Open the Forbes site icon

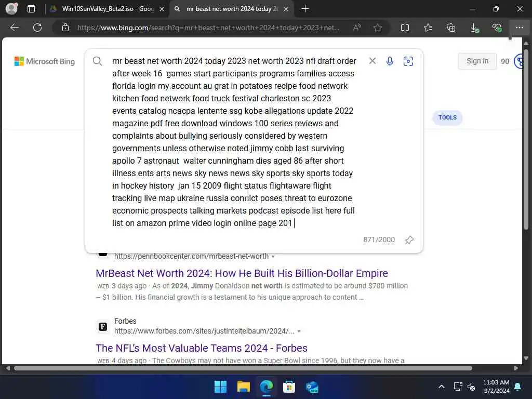coord(103,326)
